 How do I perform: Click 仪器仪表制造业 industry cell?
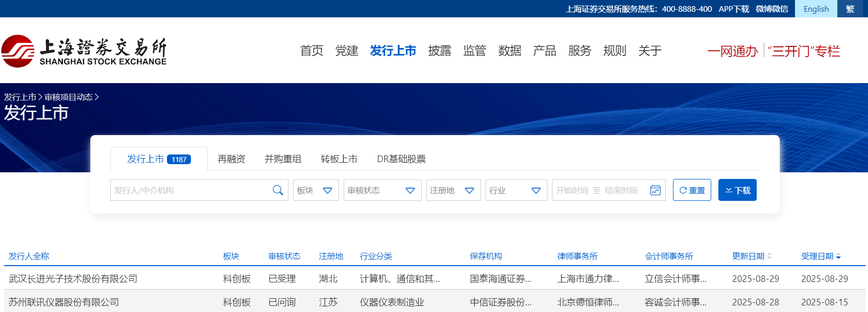[392, 302]
